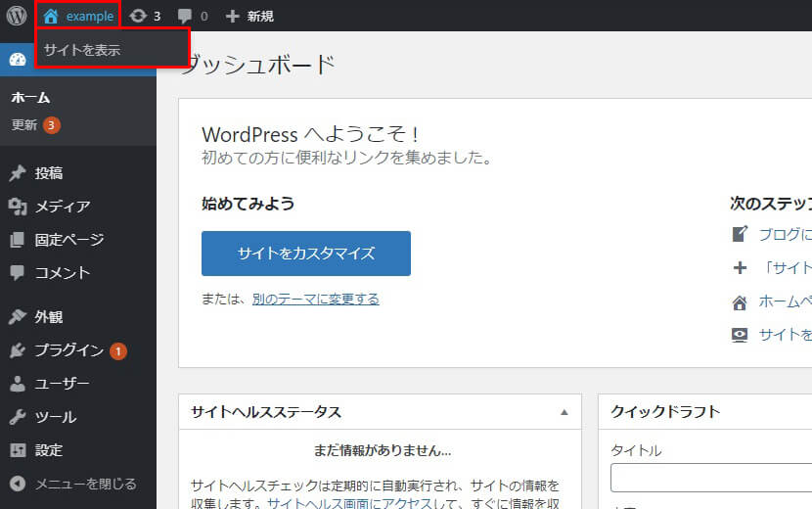Open the サイトを link in next steps
Image resolution: width=812 pixels, height=509 pixels.
point(785,335)
